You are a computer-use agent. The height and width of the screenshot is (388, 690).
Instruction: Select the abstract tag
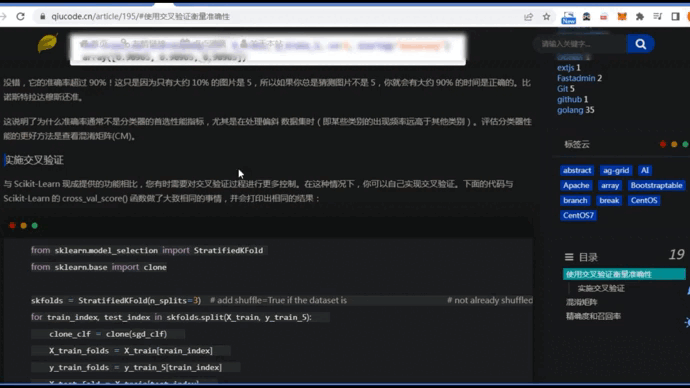click(x=577, y=170)
